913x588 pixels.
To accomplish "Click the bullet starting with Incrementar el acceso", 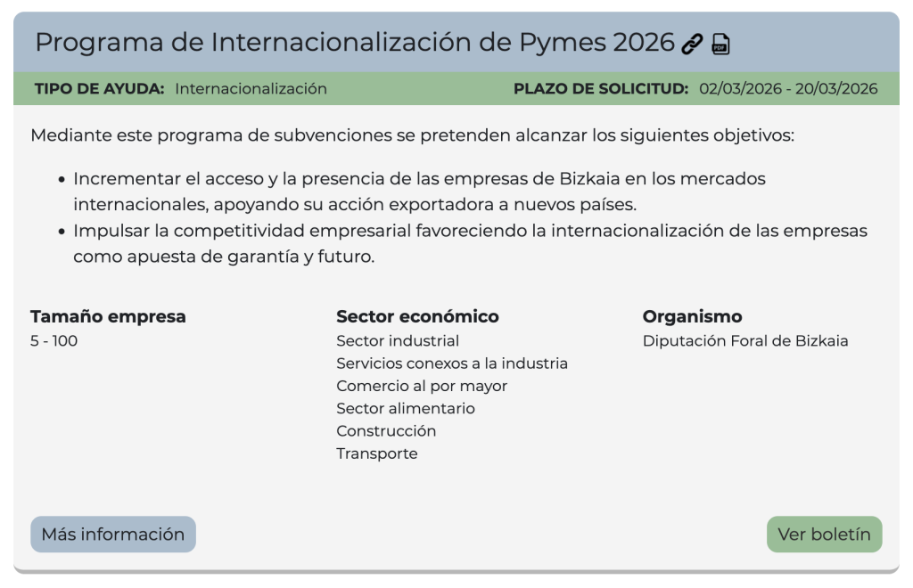I will pyautogui.click(x=419, y=192).
